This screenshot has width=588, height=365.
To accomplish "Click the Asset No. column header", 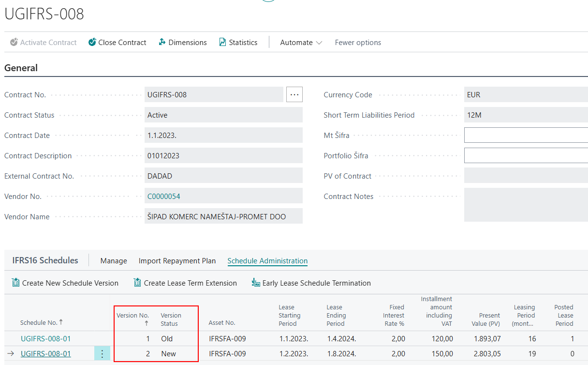I will click(x=222, y=322).
